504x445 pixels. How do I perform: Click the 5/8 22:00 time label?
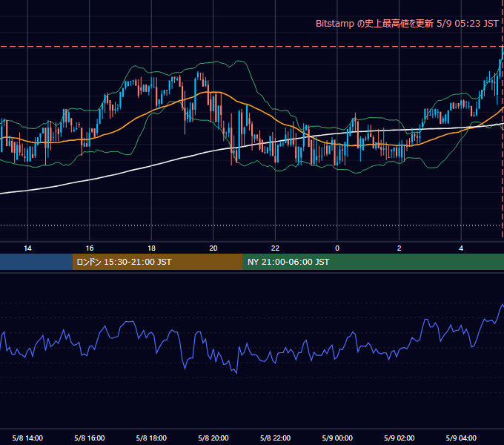pos(275,438)
